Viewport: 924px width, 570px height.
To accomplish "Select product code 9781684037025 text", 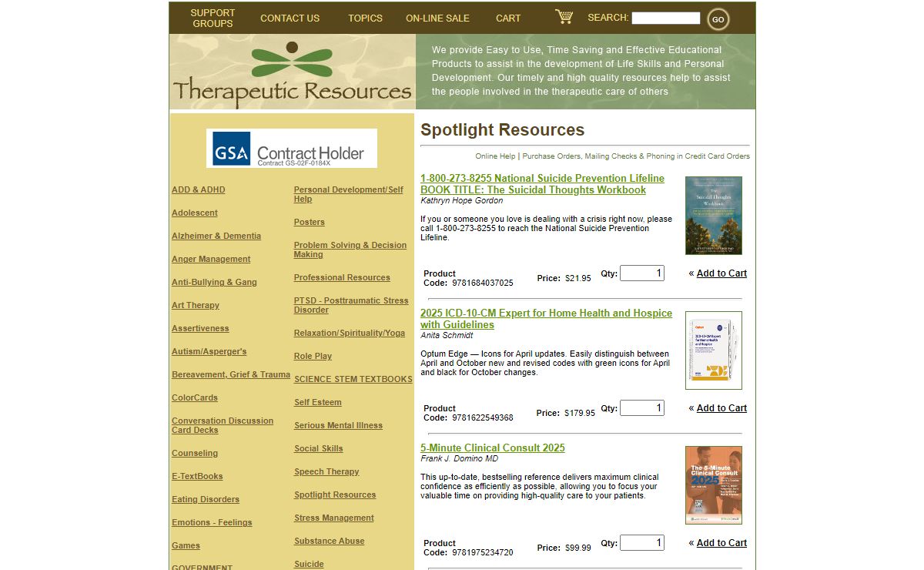I will (x=483, y=283).
